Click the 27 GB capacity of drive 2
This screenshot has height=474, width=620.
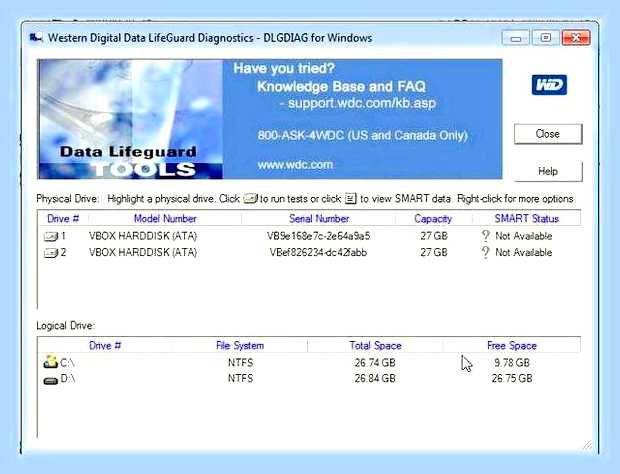coord(434,252)
